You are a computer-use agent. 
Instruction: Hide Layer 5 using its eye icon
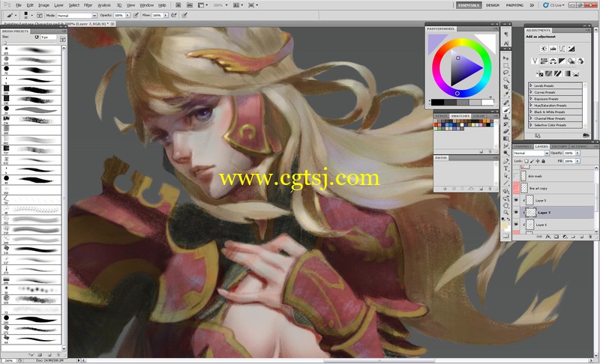pos(516,200)
